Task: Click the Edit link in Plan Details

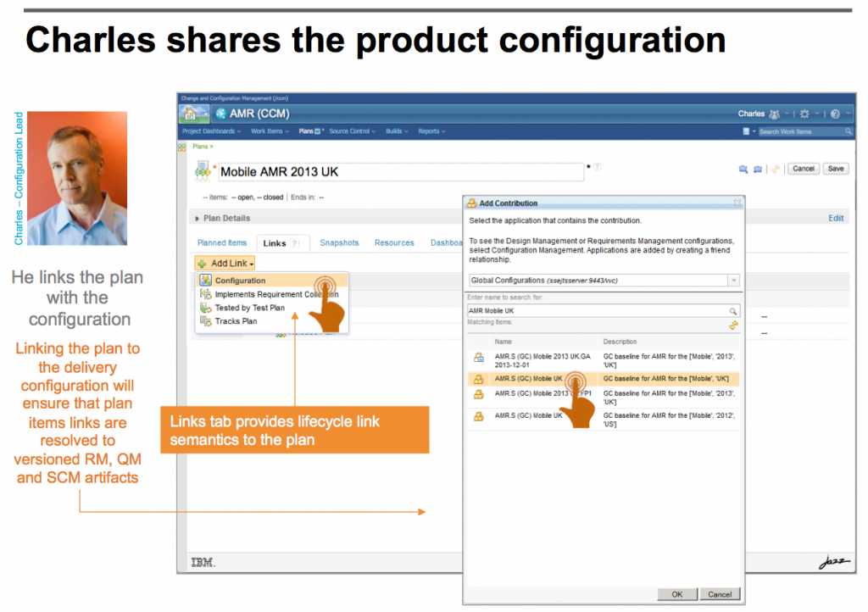Action: click(836, 218)
